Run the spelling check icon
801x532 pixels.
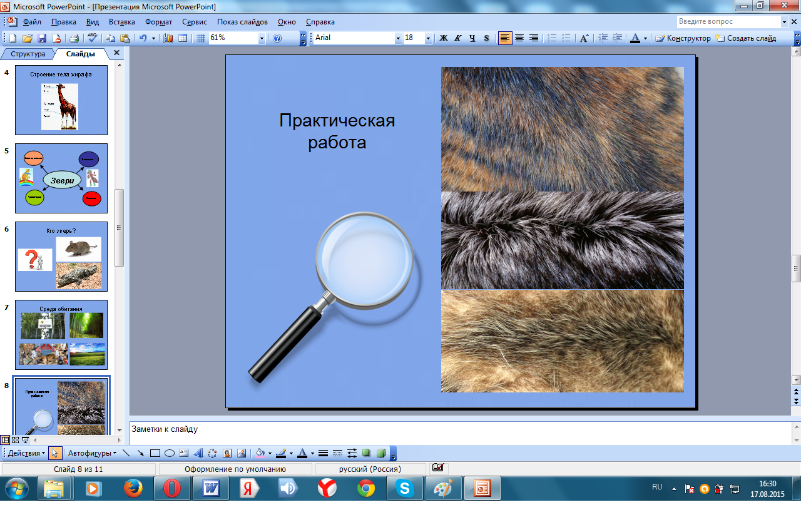tap(92, 38)
